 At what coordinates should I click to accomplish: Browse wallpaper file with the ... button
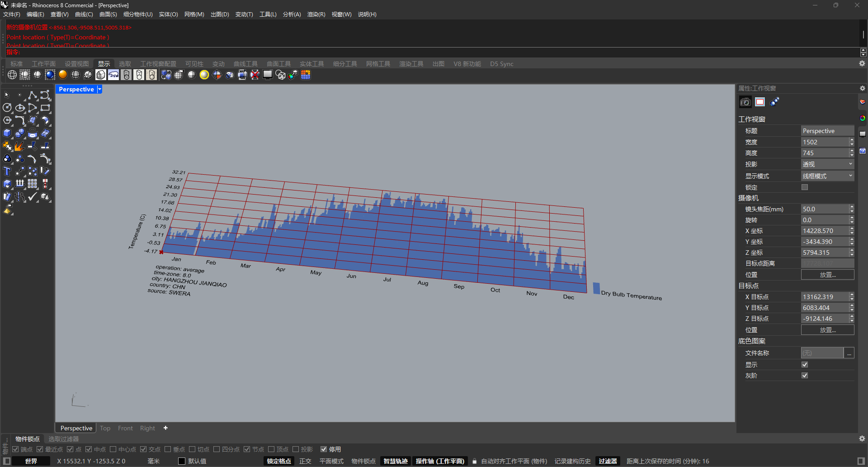coord(849,353)
